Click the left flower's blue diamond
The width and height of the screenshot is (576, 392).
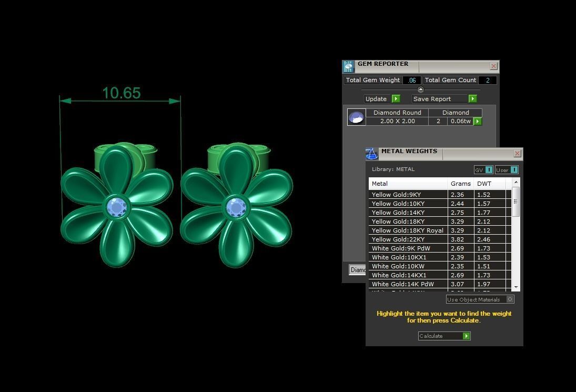tap(117, 207)
